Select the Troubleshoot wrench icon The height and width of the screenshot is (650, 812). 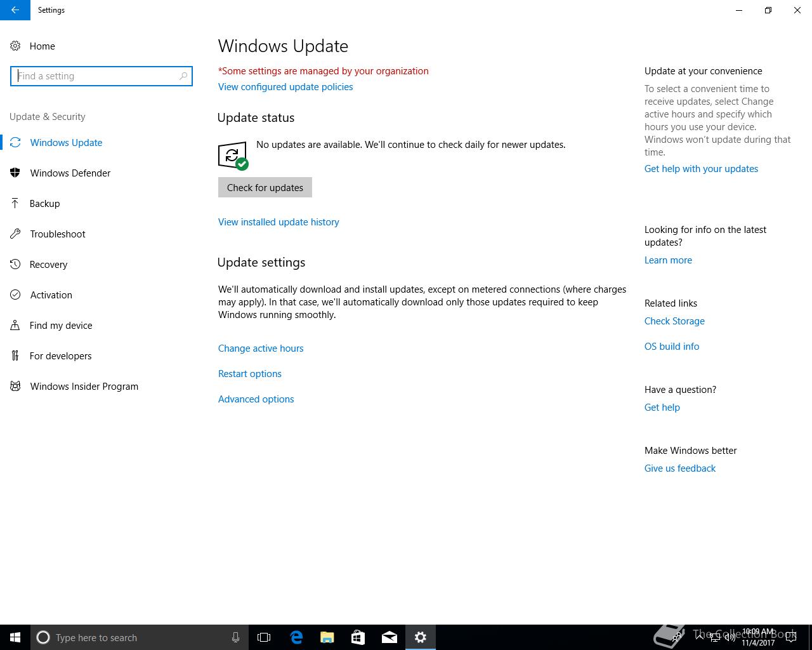15,234
